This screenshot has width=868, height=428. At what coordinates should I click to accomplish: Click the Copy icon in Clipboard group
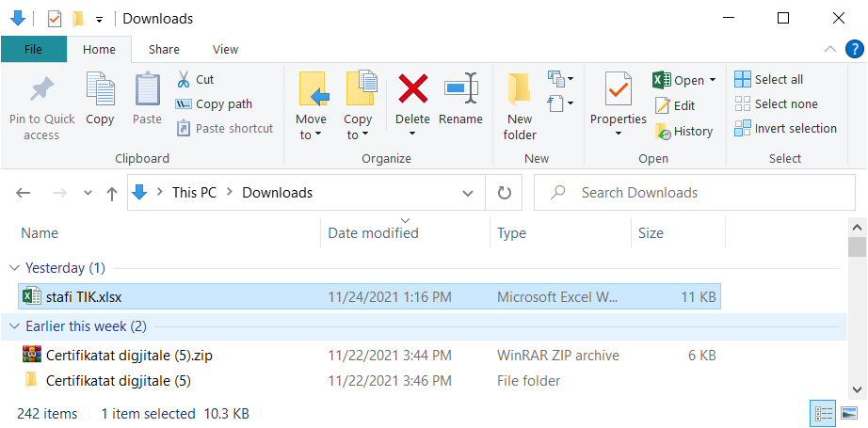100,88
